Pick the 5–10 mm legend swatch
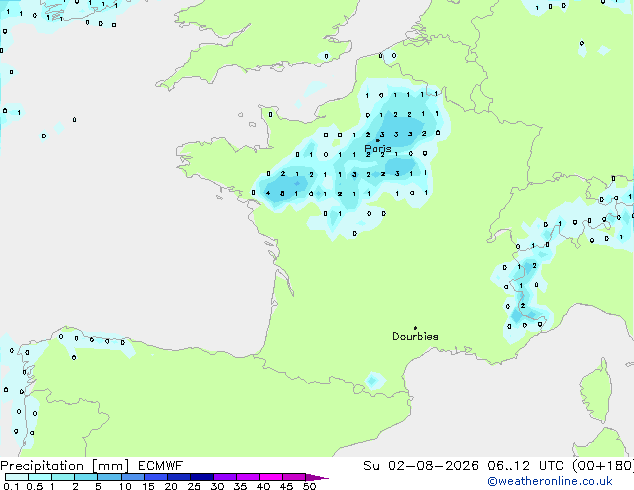The height and width of the screenshot is (490, 634). (x=109, y=477)
